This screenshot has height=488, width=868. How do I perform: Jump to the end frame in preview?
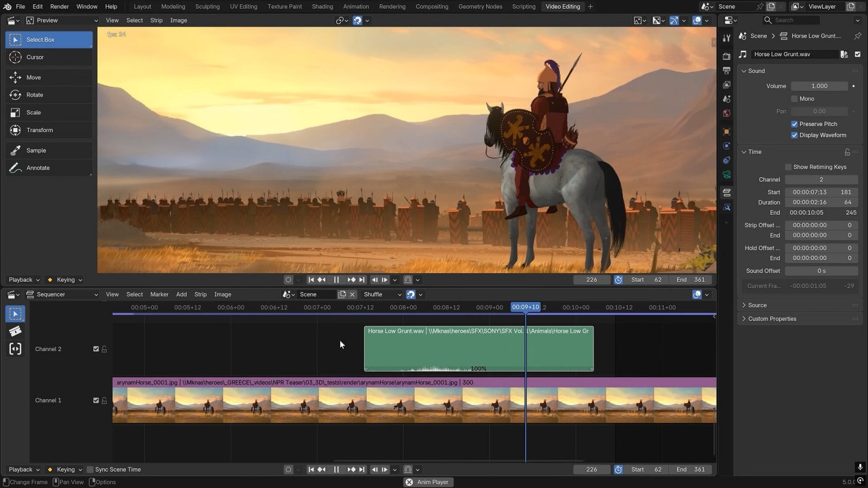362,280
